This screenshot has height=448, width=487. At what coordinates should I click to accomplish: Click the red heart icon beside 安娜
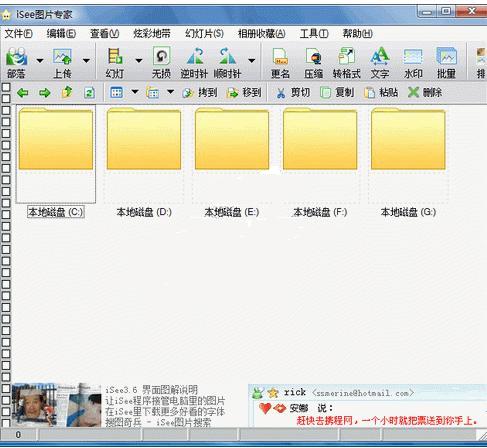pyautogui.click(x=265, y=408)
